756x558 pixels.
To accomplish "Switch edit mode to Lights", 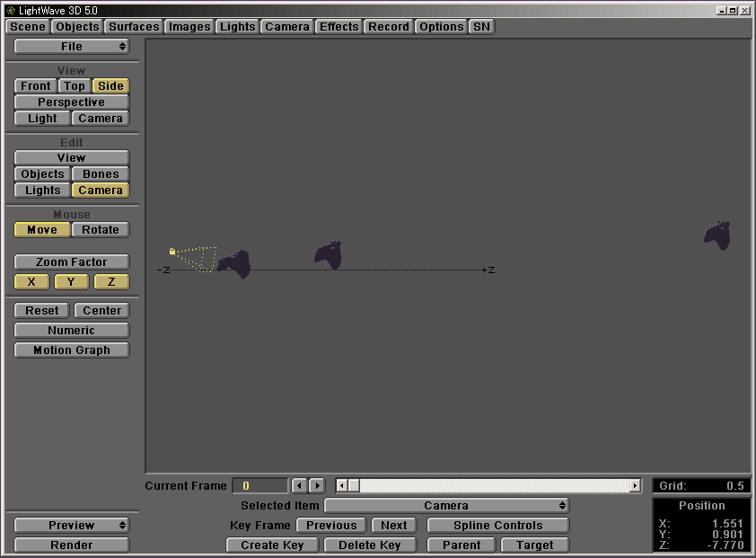I will coord(41,190).
